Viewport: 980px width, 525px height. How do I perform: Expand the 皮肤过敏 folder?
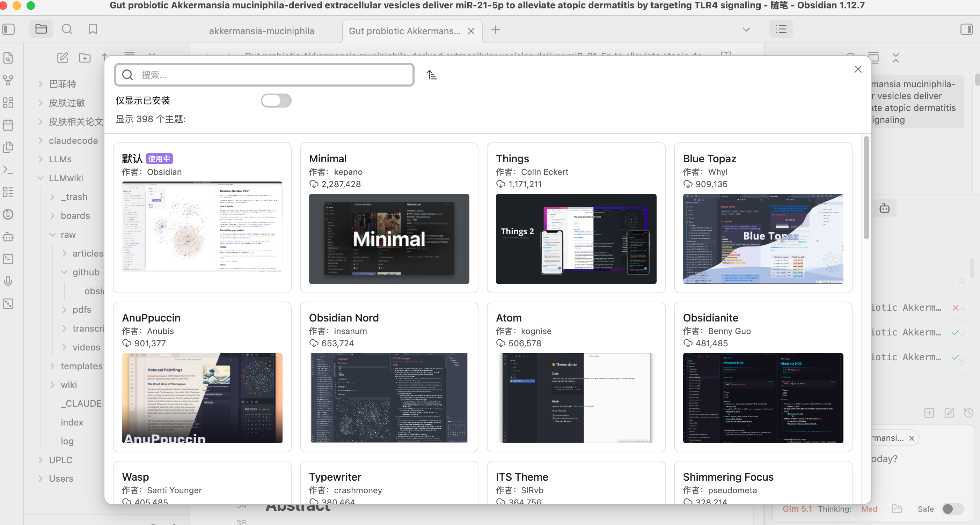coord(40,103)
